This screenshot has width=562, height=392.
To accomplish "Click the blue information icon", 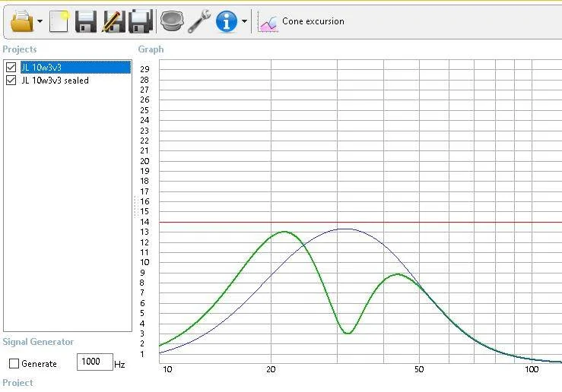I will pyautogui.click(x=227, y=21).
